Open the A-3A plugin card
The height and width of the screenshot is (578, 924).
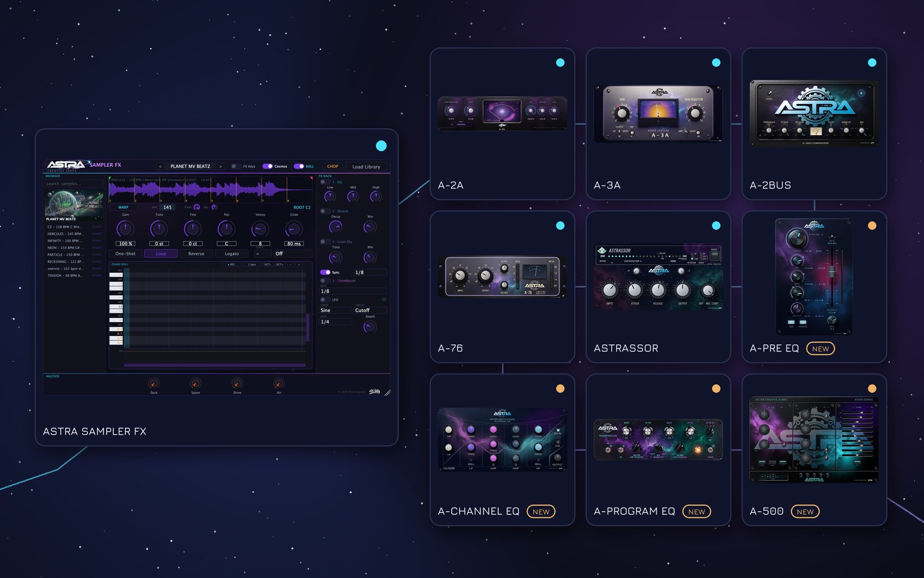[x=658, y=124]
